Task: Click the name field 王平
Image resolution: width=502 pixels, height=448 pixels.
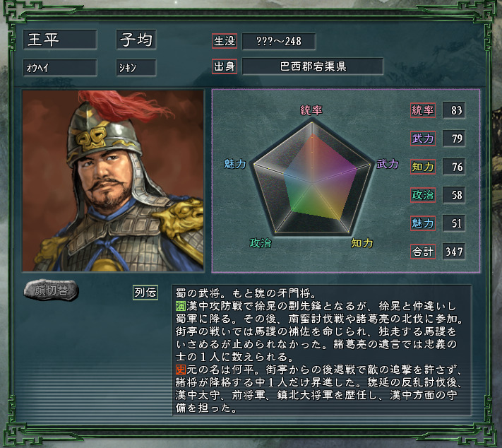Action: 60,40
